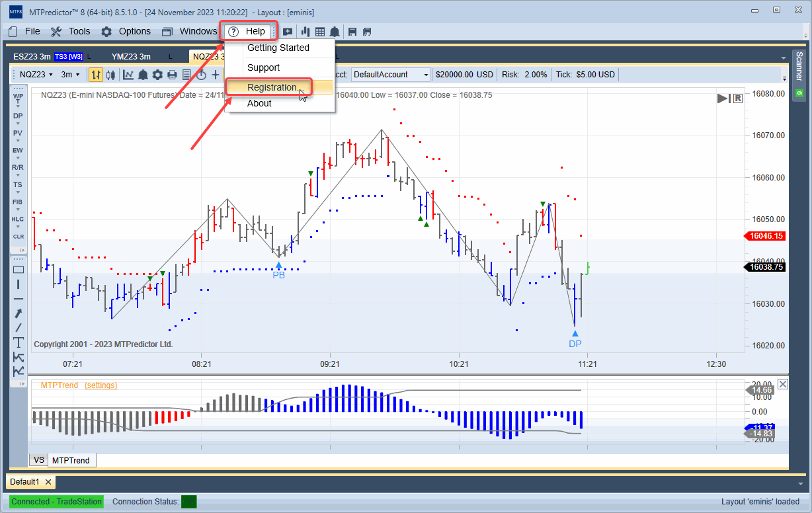Open the NQZ23 symbol dropdown
The height and width of the screenshot is (513, 812).
pyautogui.click(x=36, y=75)
